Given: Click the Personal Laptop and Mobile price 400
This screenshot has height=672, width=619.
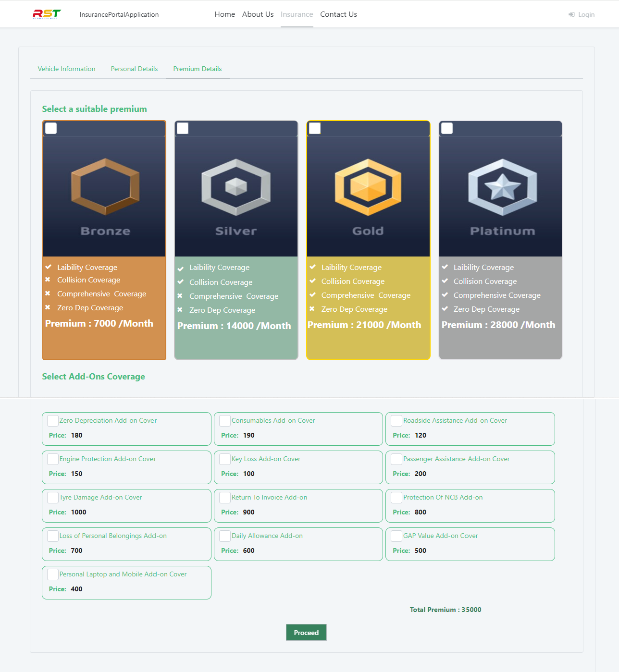Looking at the screenshot, I should [77, 589].
